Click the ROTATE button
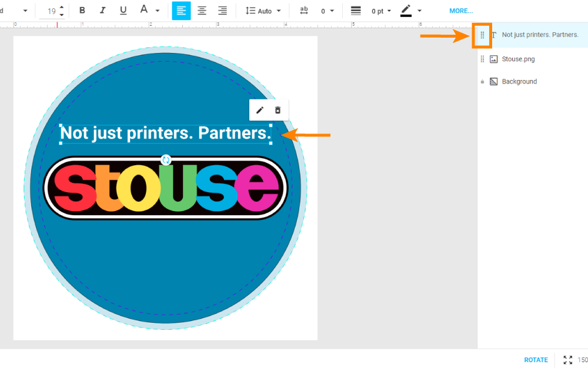Screen dimensions: 588x371 click(x=536, y=360)
